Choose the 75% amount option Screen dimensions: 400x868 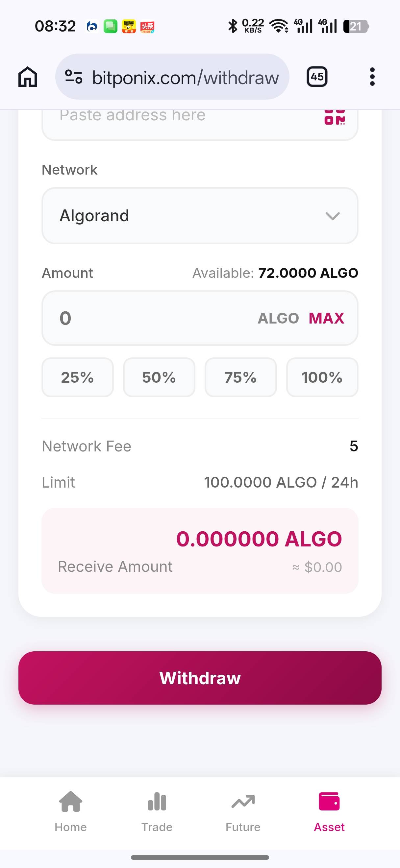(x=240, y=377)
